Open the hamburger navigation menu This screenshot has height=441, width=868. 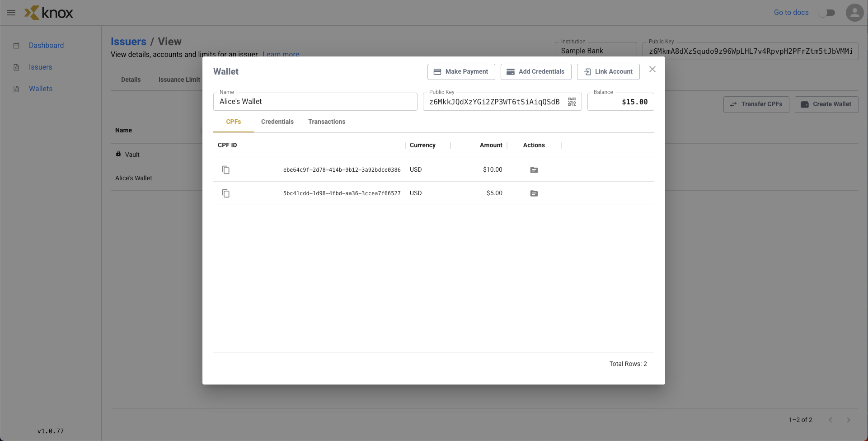coord(11,13)
